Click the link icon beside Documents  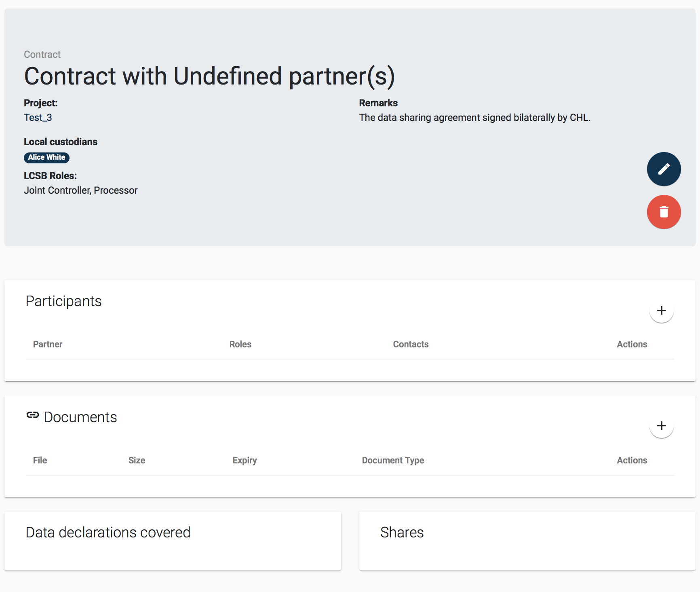pos(33,415)
